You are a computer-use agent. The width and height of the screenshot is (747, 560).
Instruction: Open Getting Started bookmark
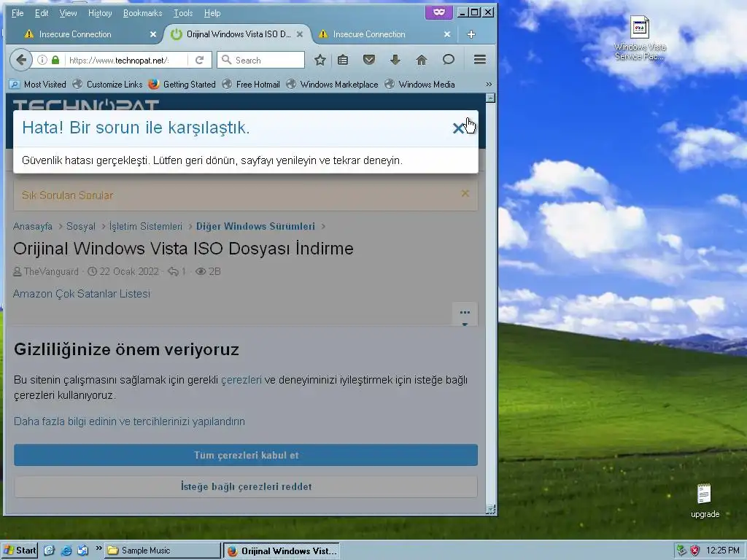(182, 85)
